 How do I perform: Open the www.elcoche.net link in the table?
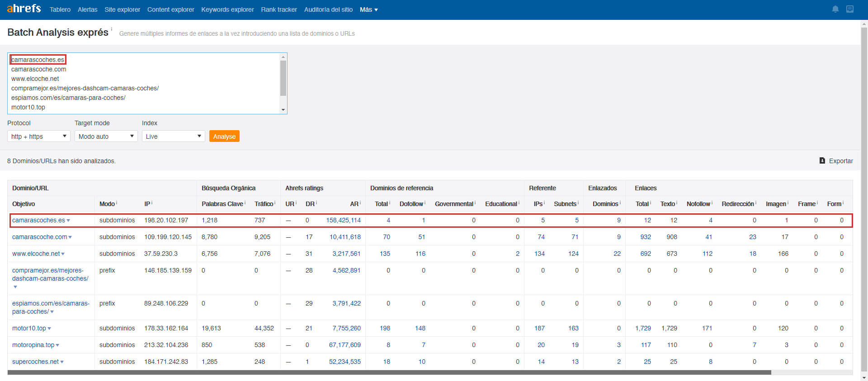pyautogui.click(x=36, y=254)
